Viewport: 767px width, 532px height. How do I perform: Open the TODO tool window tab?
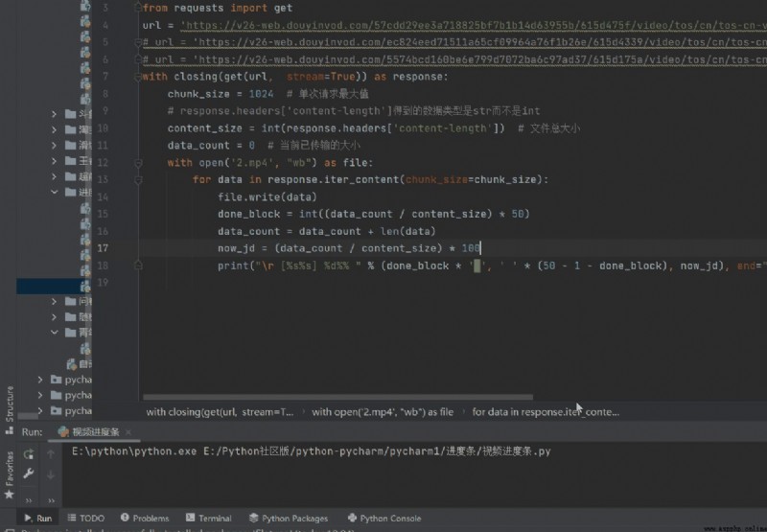pos(86,518)
